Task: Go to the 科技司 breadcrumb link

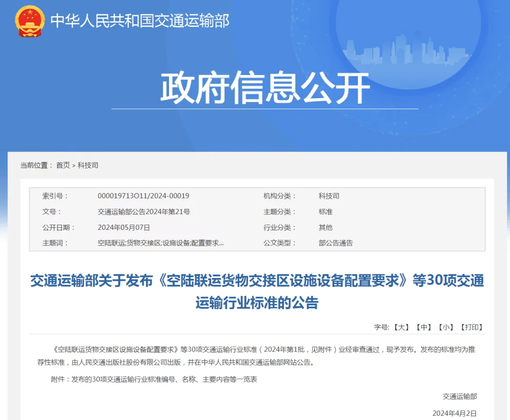Action: point(88,165)
